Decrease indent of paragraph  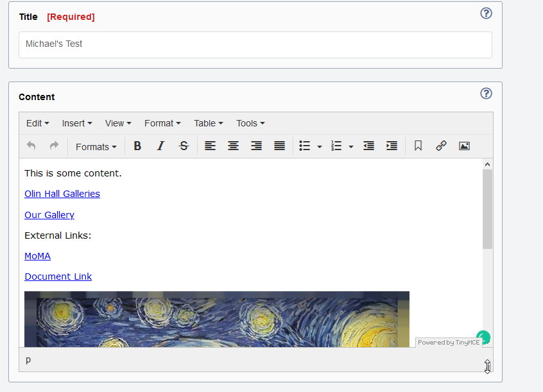(x=369, y=146)
